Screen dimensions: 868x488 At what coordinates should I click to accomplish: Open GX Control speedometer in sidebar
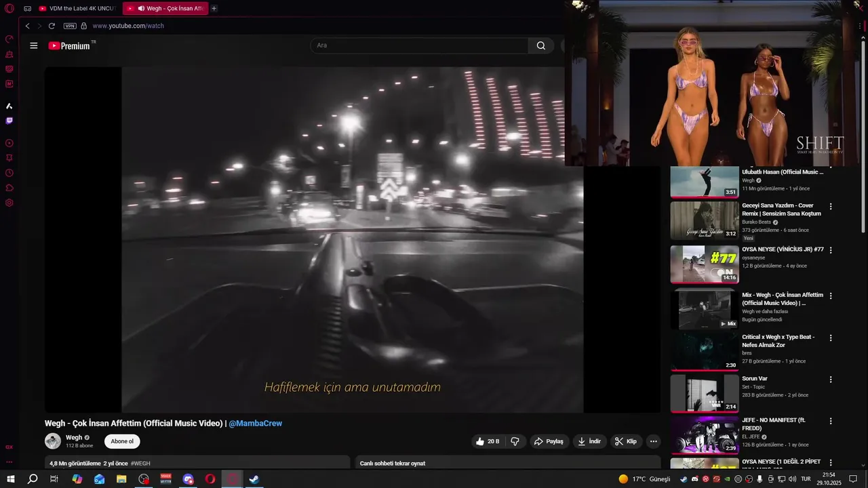tap(9, 39)
